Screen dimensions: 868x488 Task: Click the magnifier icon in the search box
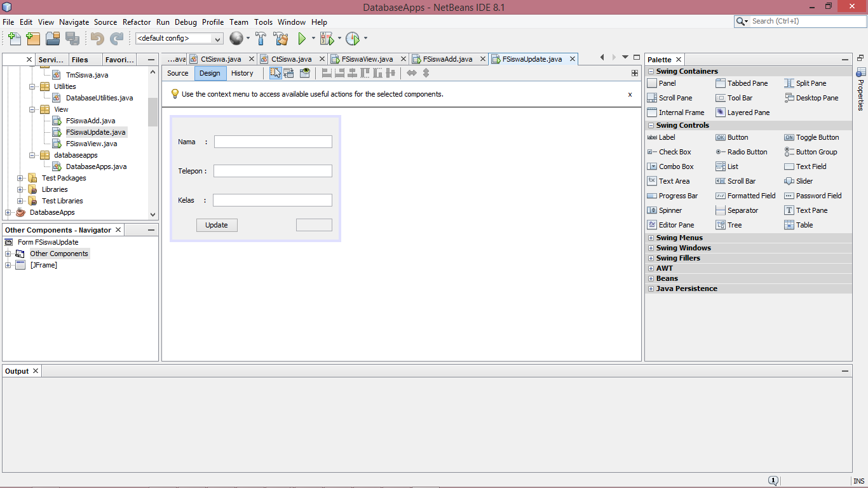point(742,22)
